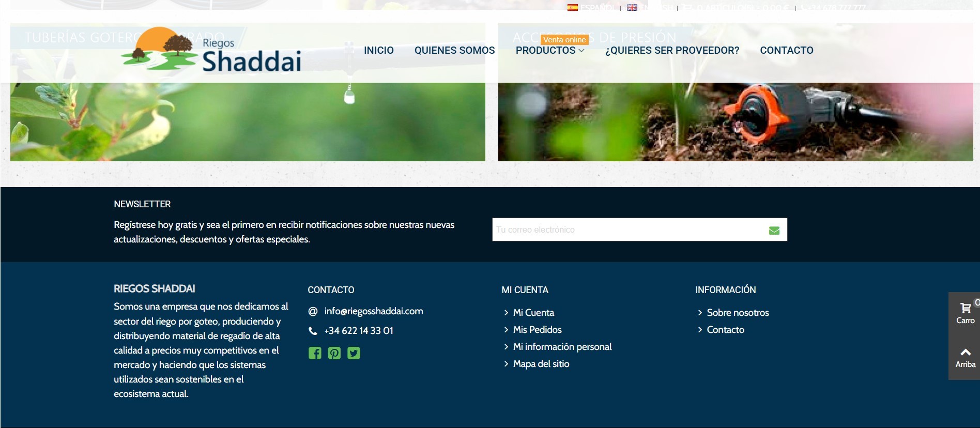Open the QUIENES SOMOS page
Image resolution: width=980 pixels, height=428 pixels.
pos(454,50)
